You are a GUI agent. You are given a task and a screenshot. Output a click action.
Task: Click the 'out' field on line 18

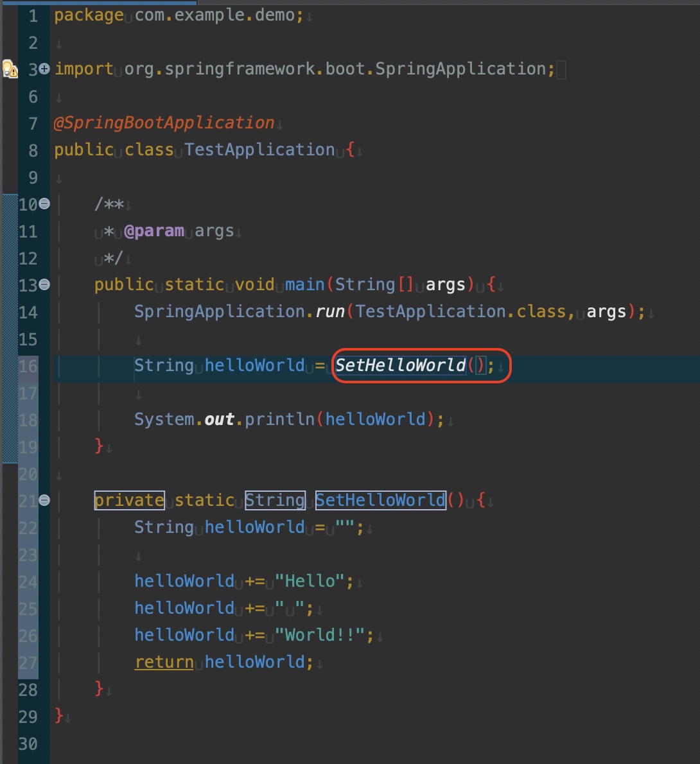point(220,419)
